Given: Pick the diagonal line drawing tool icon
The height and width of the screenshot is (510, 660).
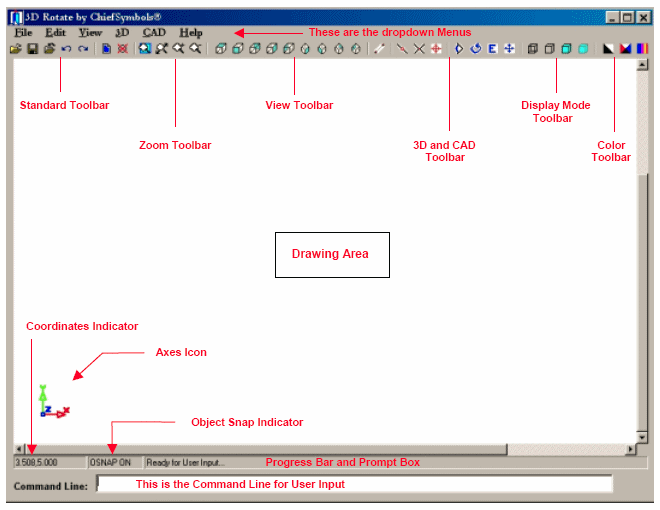Looking at the screenshot, I should [x=379, y=49].
